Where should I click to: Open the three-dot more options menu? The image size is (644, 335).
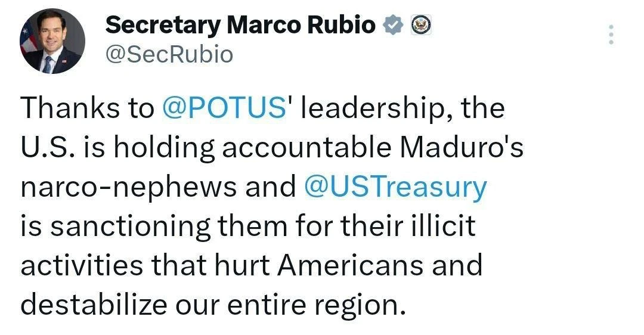(x=610, y=35)
